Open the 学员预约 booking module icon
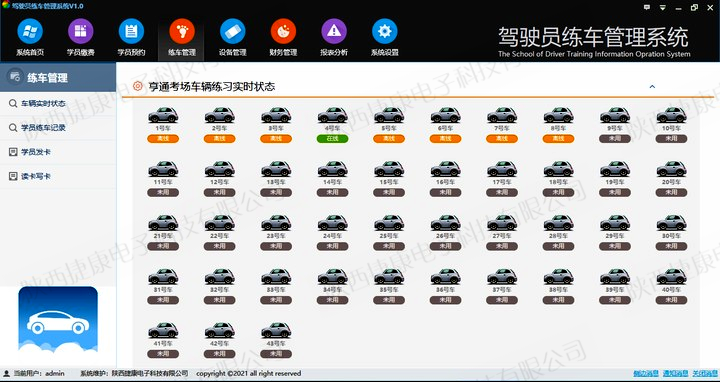 point(131,32)
